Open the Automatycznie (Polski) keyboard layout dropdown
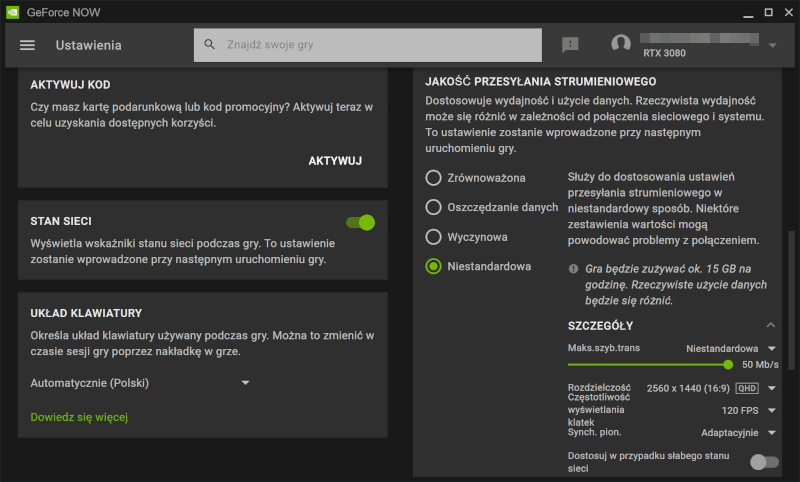Viewport: 800px width, 482px height. (x=140, y=383)
